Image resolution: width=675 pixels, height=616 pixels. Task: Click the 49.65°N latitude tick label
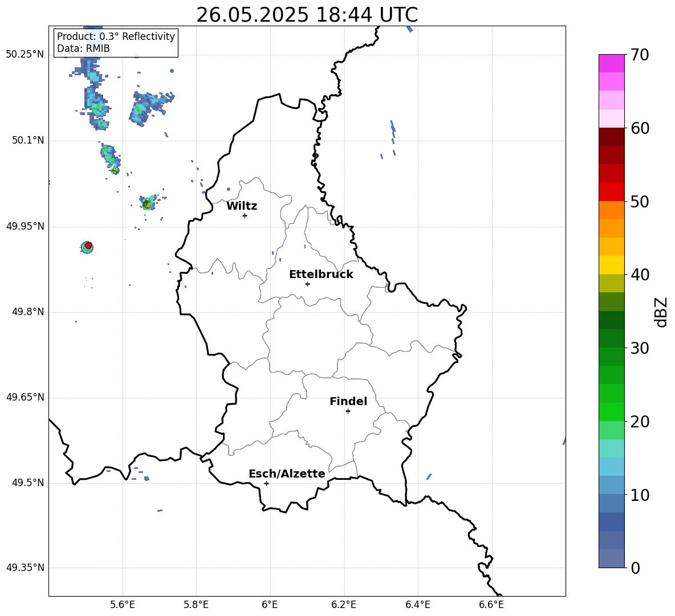[25, 397]
